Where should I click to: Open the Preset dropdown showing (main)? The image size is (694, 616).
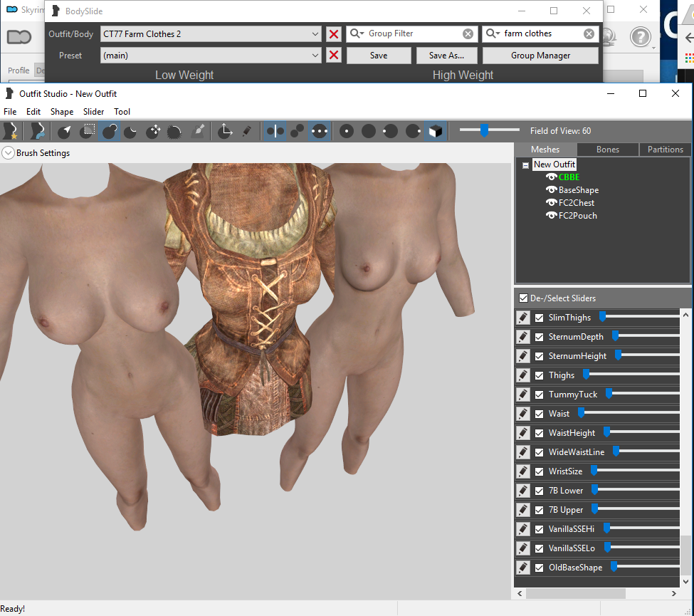click(211, 56)
